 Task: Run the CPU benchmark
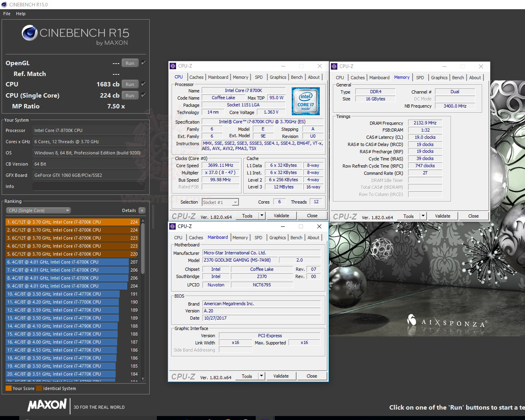[130, 84]
